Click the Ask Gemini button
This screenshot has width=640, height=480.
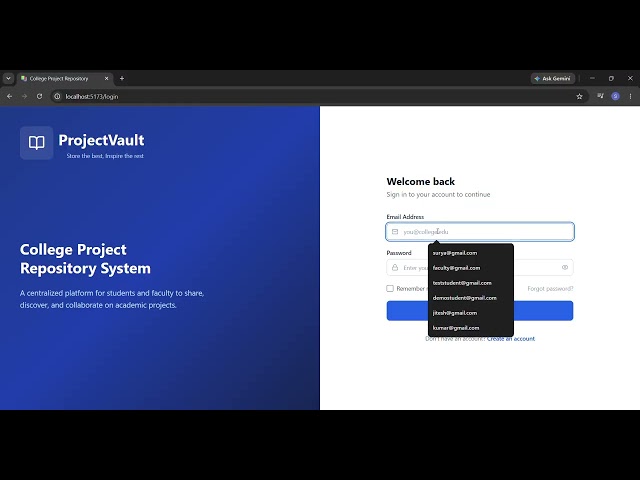coord(553,78)
